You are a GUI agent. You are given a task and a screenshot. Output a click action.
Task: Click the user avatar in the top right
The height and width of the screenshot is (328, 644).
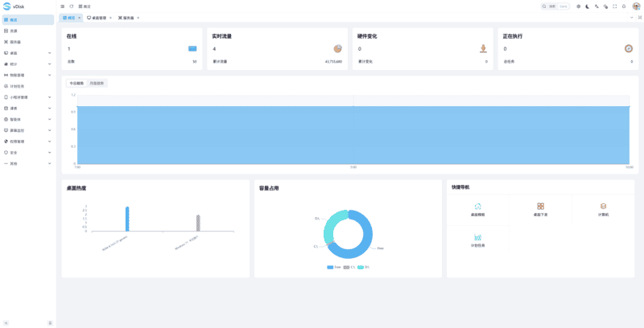(x=636, y=6)
